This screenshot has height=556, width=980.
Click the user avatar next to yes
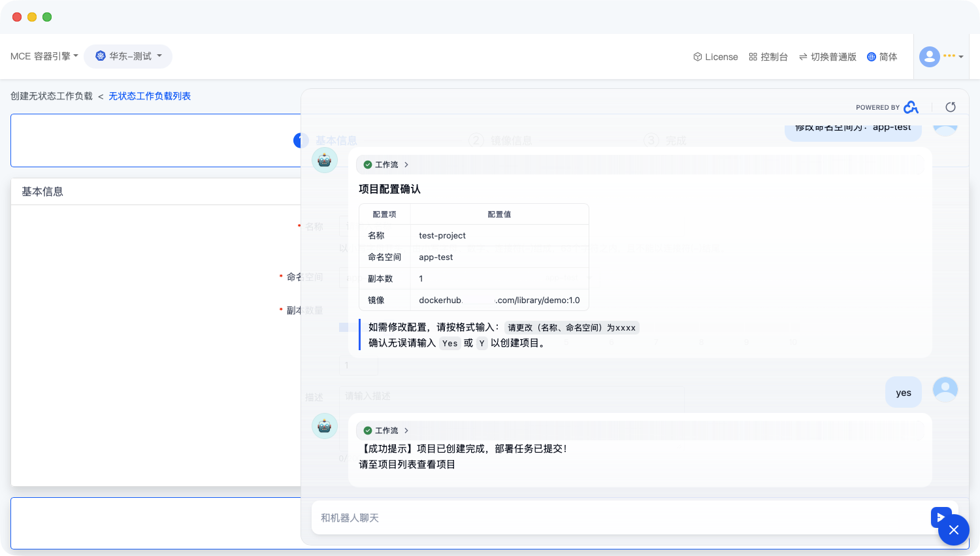tap(945, 389)
